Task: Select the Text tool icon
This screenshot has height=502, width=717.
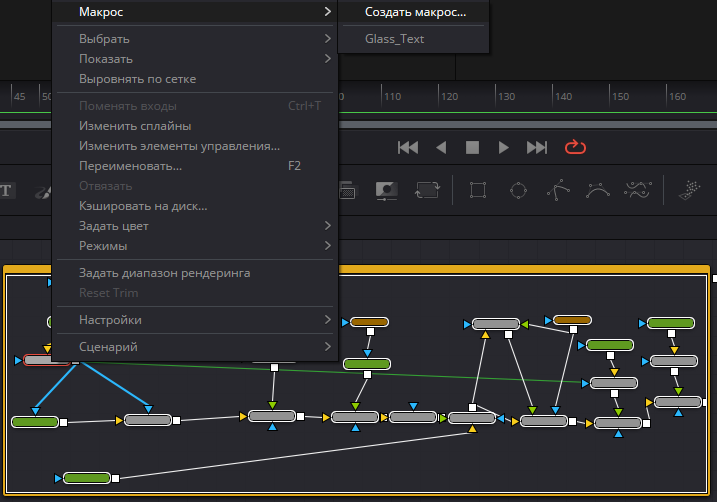Action: coord(6,191)
